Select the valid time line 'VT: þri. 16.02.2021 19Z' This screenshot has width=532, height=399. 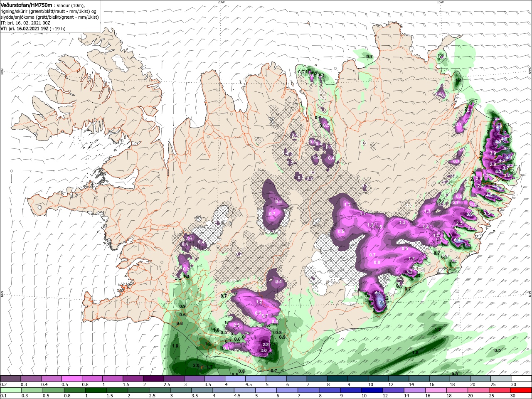(25, 29)
